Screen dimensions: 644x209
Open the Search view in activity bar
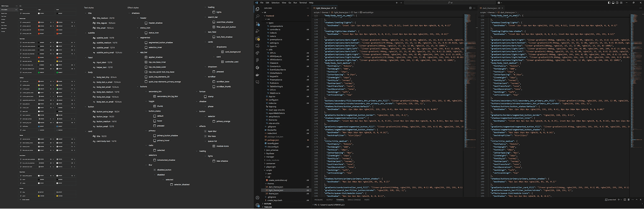[258, 16]
